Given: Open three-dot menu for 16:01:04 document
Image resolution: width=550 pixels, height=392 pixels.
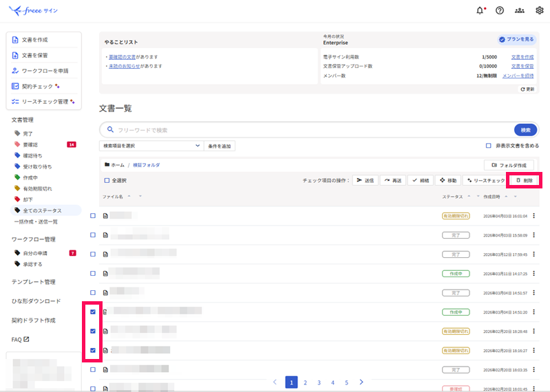Looking at the screenshot, I should tap(534, 216).
